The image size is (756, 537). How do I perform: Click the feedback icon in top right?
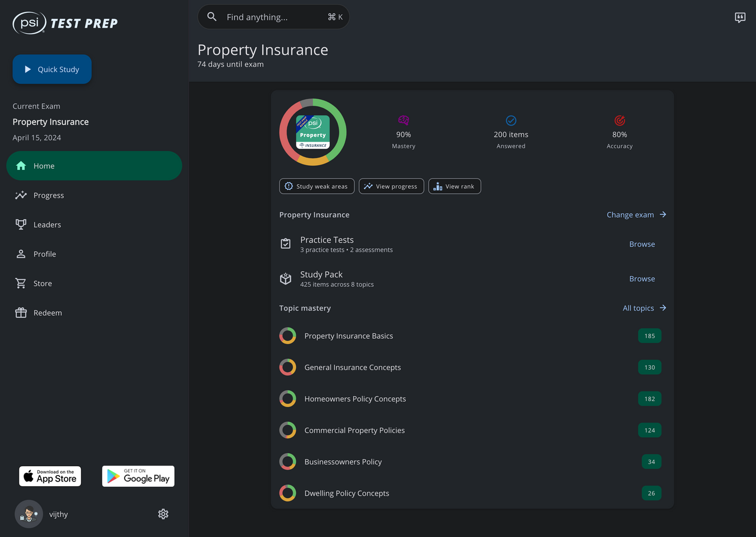point(740,17)
